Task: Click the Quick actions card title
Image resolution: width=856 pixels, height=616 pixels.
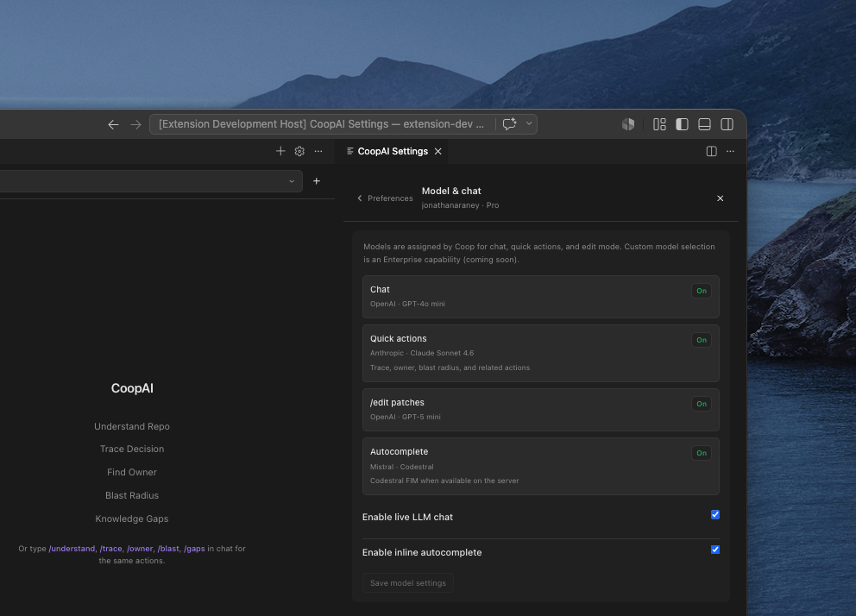Action: 399,338
